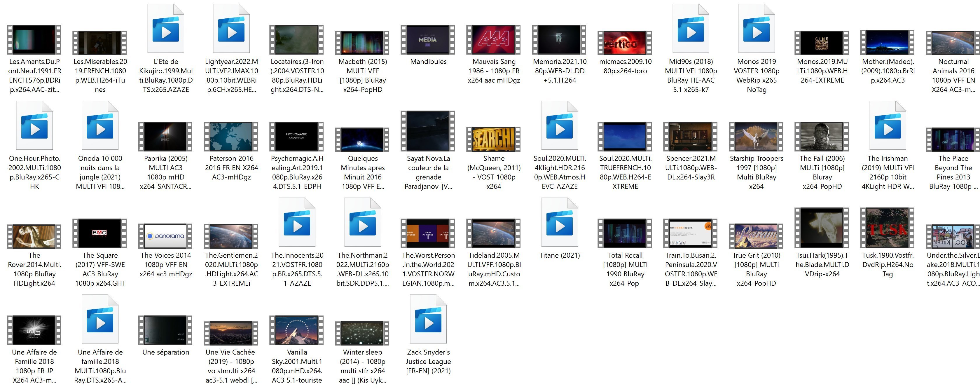
Task: Click the Tusk.1980 red title thumbnail
Action: pyautogui.click(x=887, y=228)
